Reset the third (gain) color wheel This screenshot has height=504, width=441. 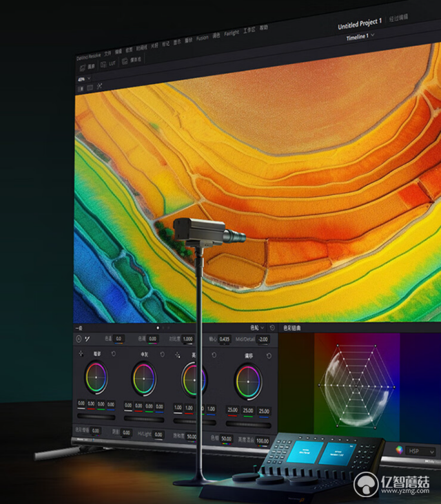point(214,355)
